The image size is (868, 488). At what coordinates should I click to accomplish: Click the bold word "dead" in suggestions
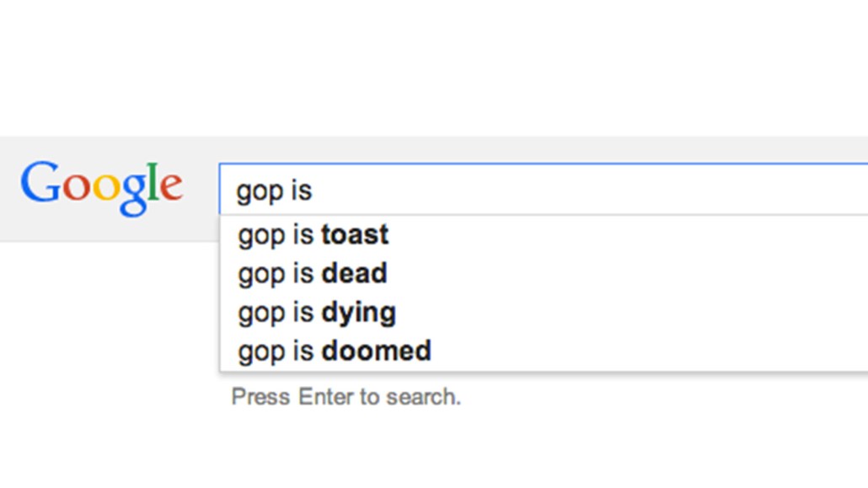(x=354, y=273)
